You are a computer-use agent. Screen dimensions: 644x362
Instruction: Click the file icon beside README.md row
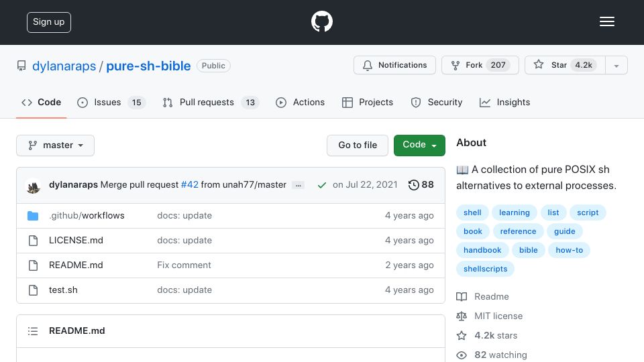pyautogui.click(x=34, y=265)
